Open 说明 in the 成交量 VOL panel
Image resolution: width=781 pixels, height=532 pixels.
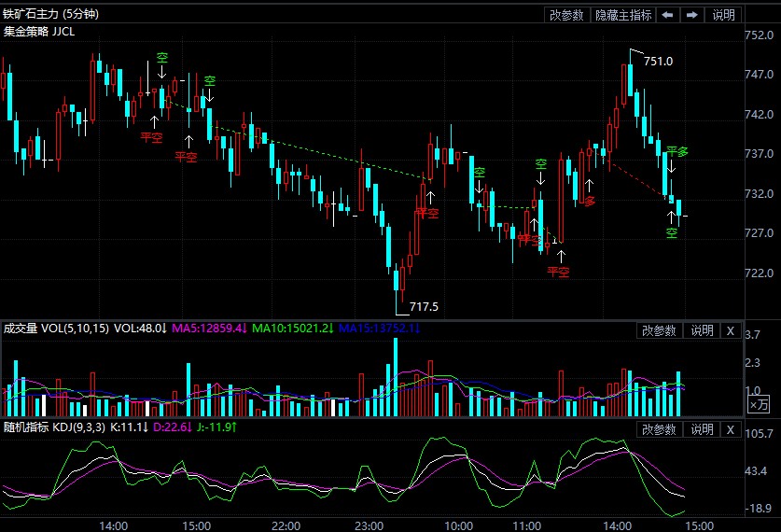tap(702, 330)
